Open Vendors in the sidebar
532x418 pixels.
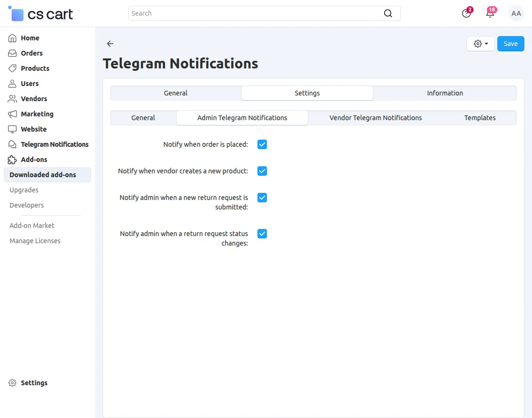(34, 99)
